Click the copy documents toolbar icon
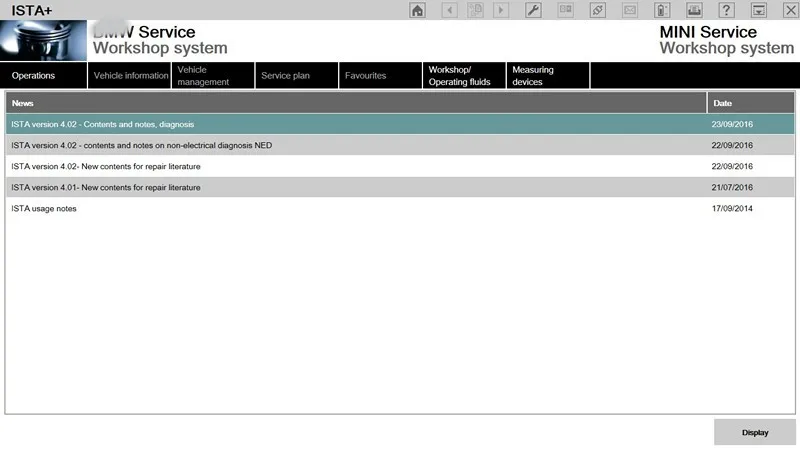Viewport: 800px width, 449px height. coord(475,10)
